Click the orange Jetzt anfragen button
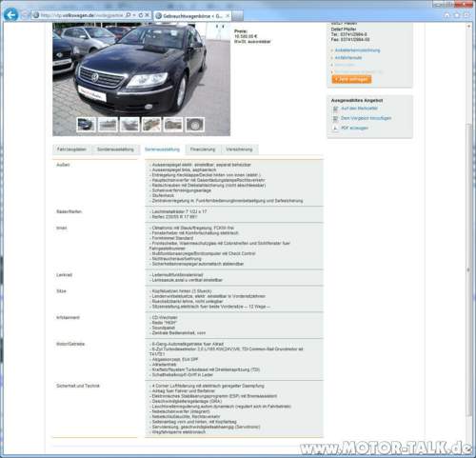The height and width of the screenshot is (458, 476). [x=351, y=79]
